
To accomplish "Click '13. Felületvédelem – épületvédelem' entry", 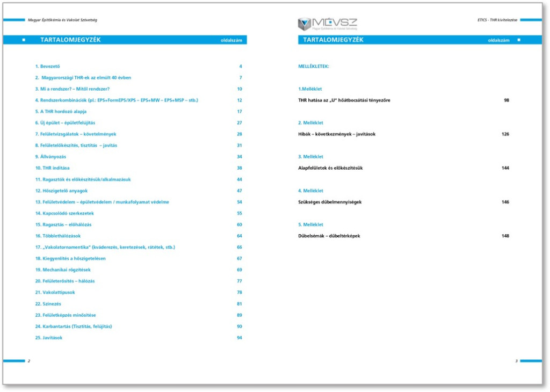I will pos(102,202).
